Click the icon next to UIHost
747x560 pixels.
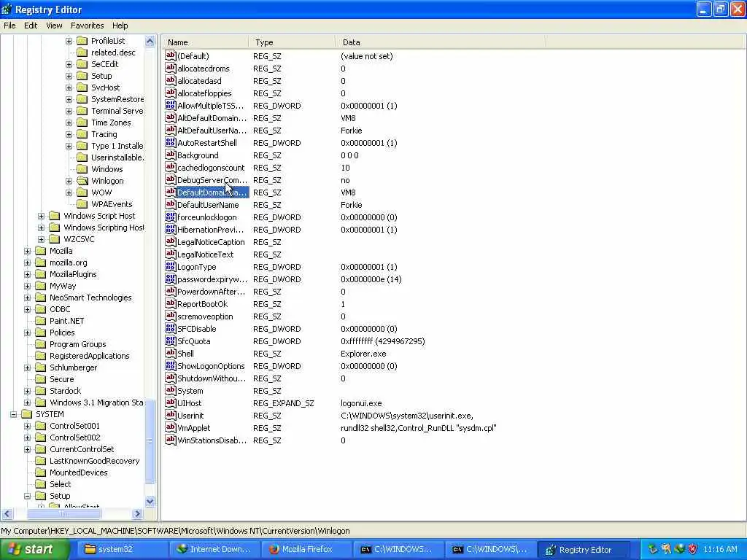171,402
